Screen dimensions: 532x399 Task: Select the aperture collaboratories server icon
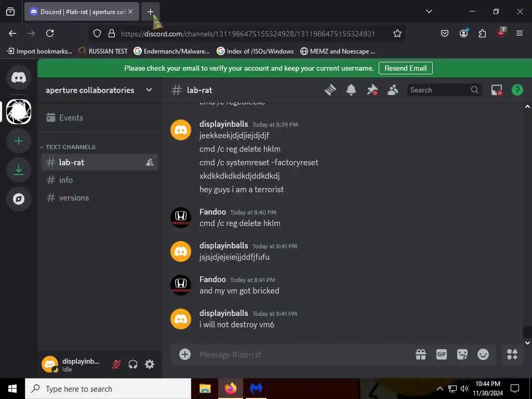click(19, 112)
